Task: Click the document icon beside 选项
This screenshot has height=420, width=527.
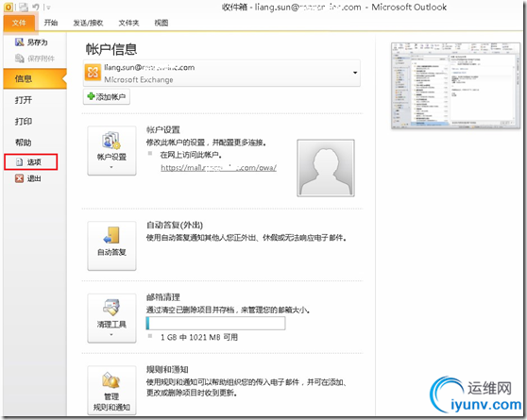Action: coord(20,162)
